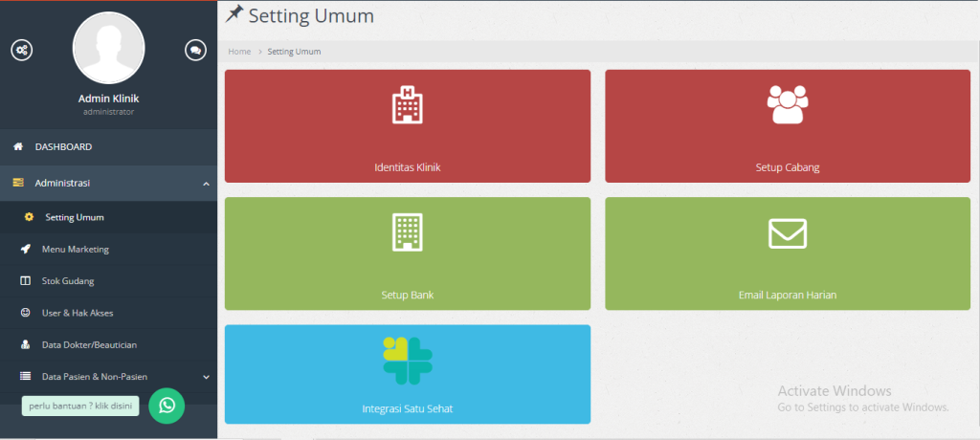Click the gear icon beside Setting Umum
This screenshot has height=440, width=980.
click(x=29, y=217)
